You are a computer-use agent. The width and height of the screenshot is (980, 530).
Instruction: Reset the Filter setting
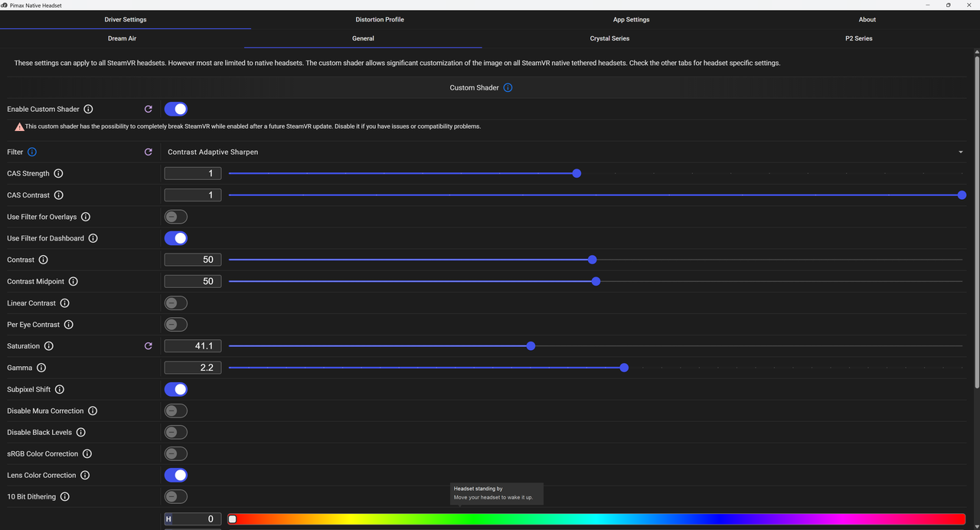[149, 152]
